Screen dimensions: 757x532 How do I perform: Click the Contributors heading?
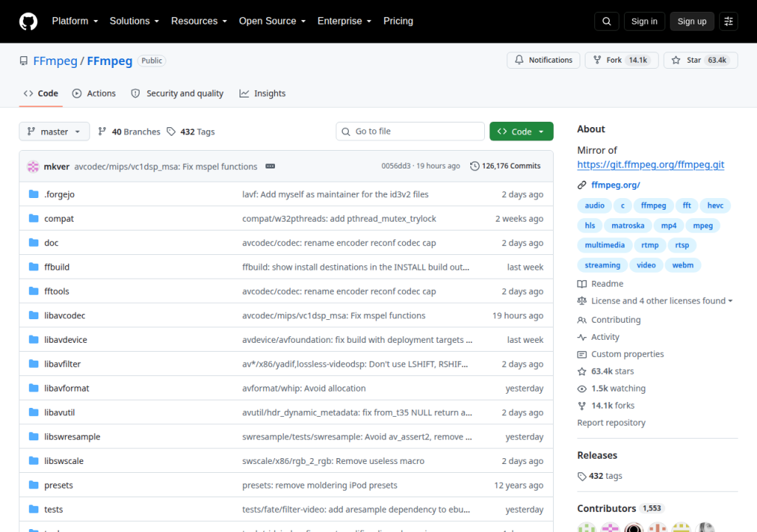click(606, 508)
